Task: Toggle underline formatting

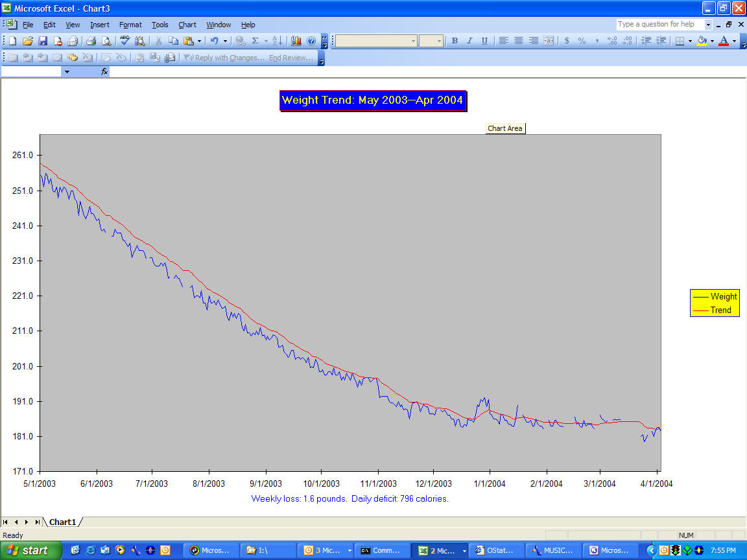Action: coord(484,41)
